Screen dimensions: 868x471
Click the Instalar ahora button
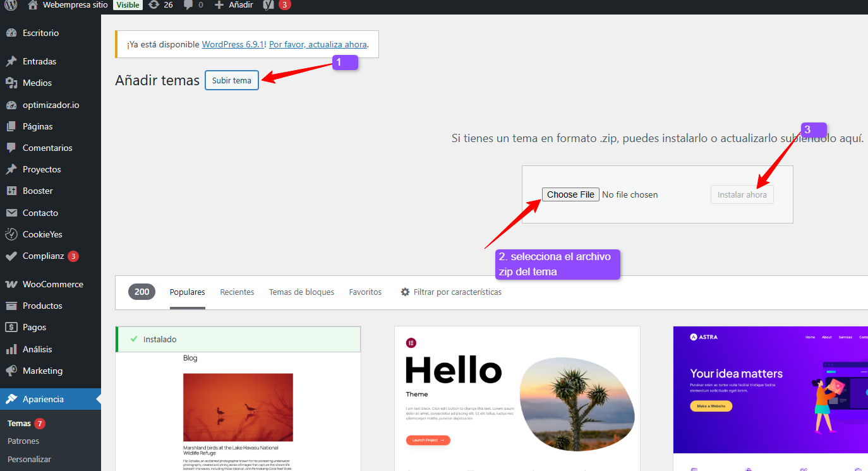click(742, 194)
